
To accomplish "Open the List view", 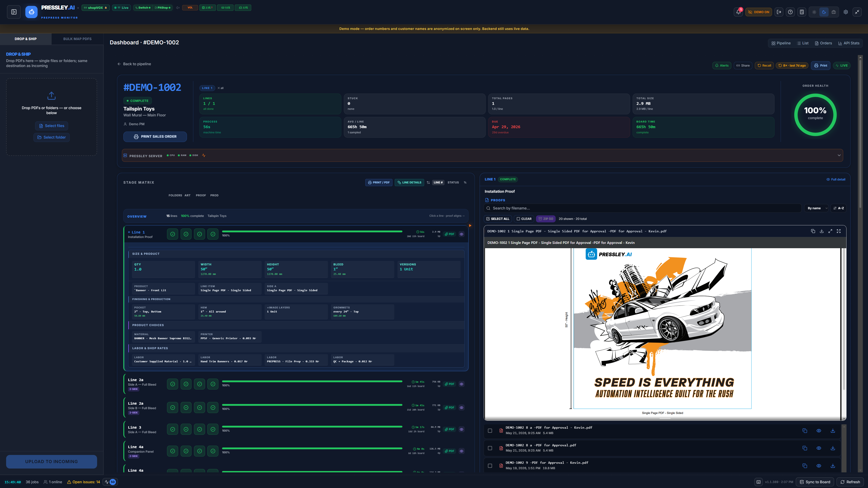I will [803, 43].
